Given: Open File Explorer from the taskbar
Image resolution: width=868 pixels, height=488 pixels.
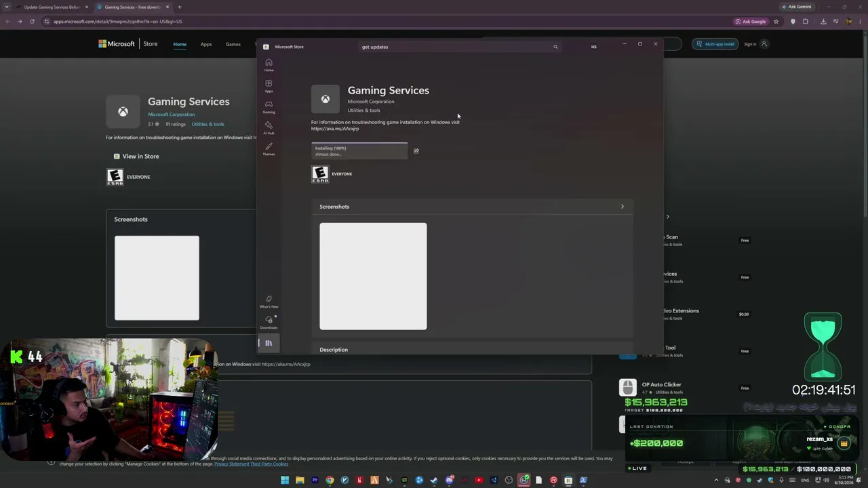Looking at the screenshot, I should (x=300, y=481).
